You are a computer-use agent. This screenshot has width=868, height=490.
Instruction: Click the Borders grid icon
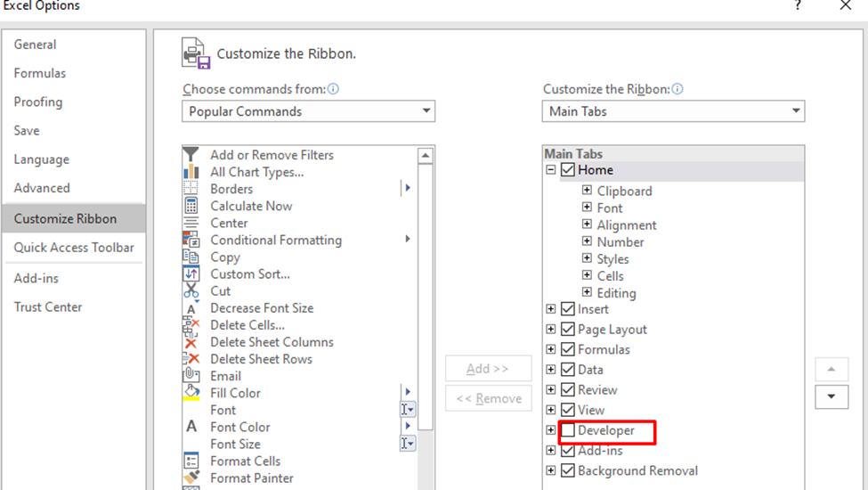point(191,189)
